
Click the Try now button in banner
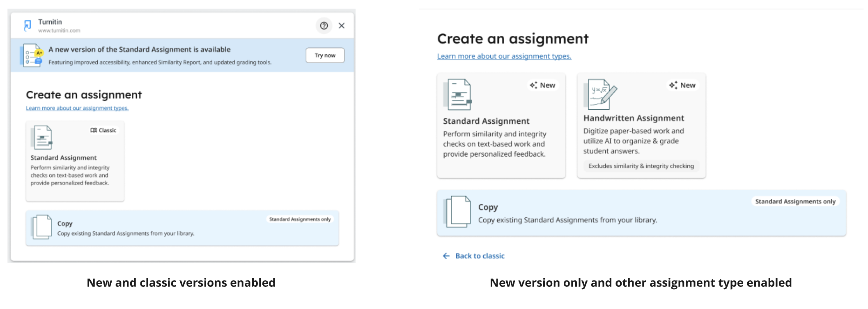[325, 55]
